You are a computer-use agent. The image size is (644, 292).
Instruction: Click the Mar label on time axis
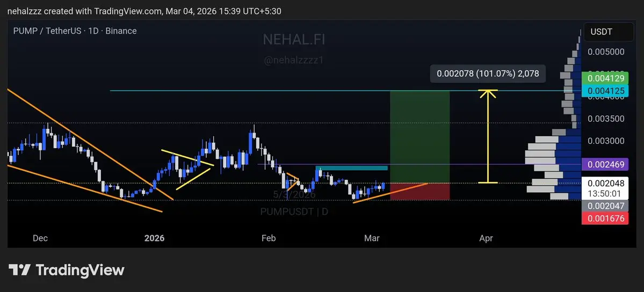[x=372, y=238]
